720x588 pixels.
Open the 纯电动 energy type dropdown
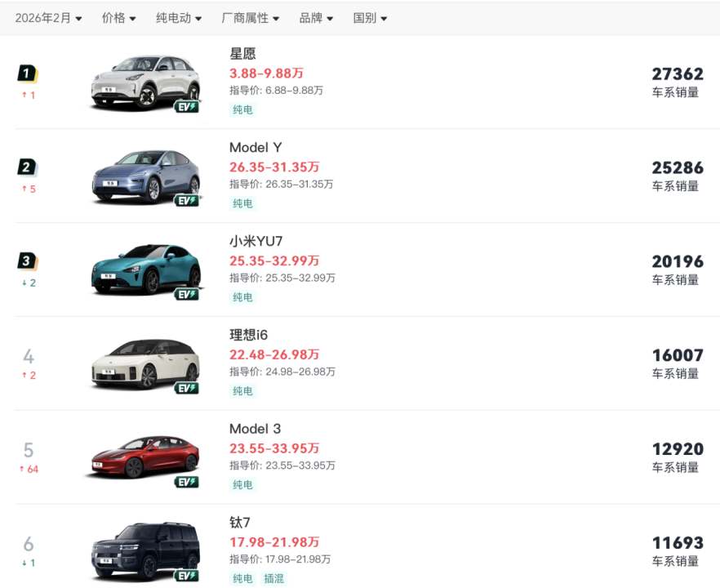click(x=179, y=18)
